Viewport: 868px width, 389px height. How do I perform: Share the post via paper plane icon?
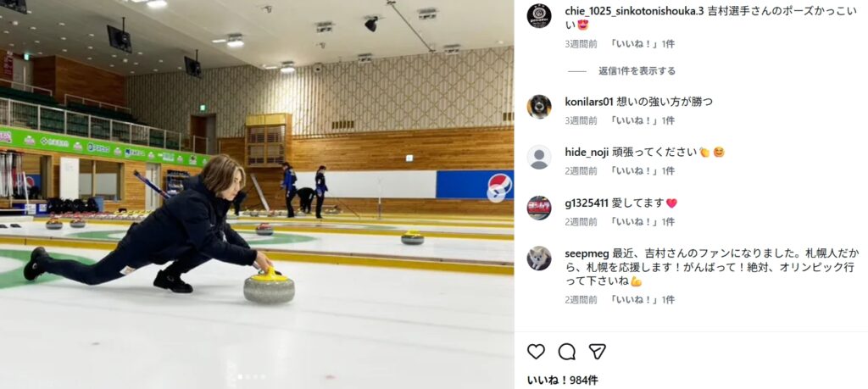tap(597, 352)
